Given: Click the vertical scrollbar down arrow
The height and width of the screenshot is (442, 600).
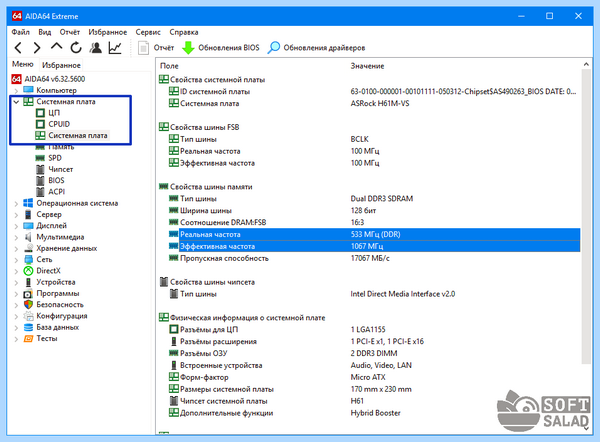Looking at the screenshot, I should click(586, 429).
